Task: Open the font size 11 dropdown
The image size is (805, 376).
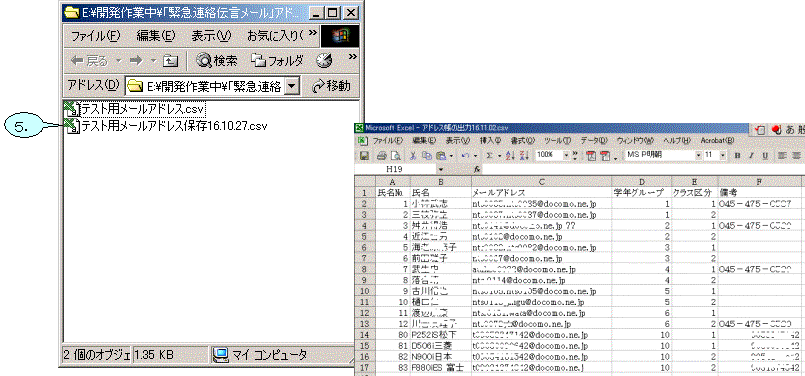Action: click(723, 155)
